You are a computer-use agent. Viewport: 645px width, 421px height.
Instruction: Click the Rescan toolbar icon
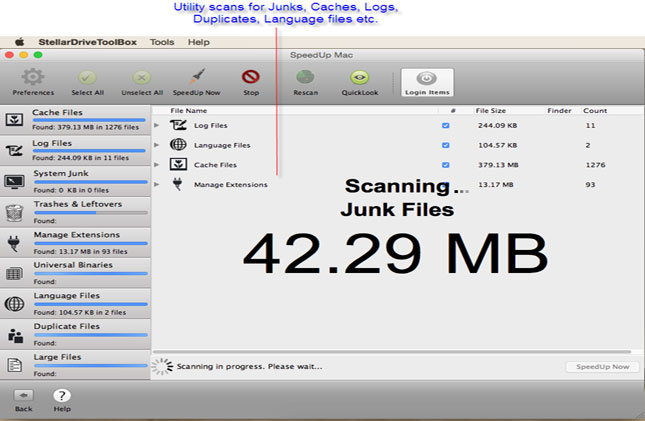coord(305,77)
